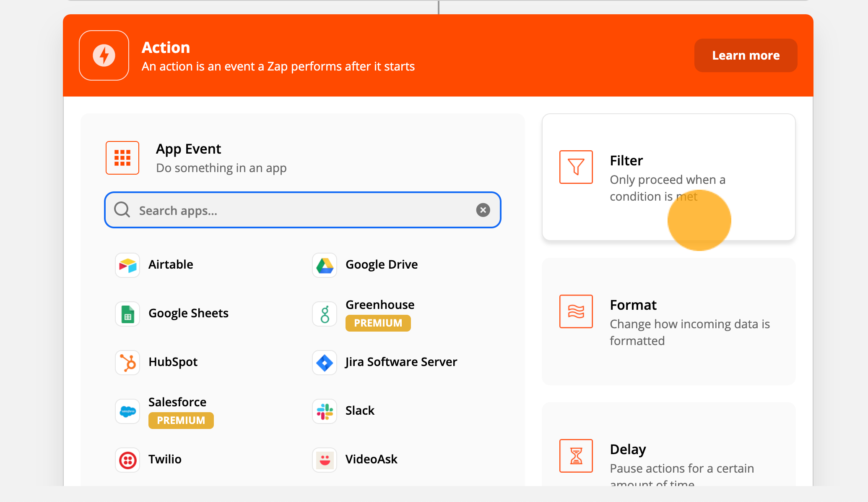Click the Google Sheets app icon
This screenshot has width=868, height=502.
127,314
